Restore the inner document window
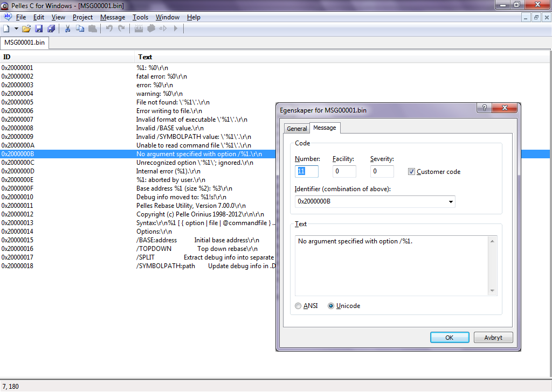Image resolution: width=552 pixels, height=392 pixels. [x=536, y=17]
